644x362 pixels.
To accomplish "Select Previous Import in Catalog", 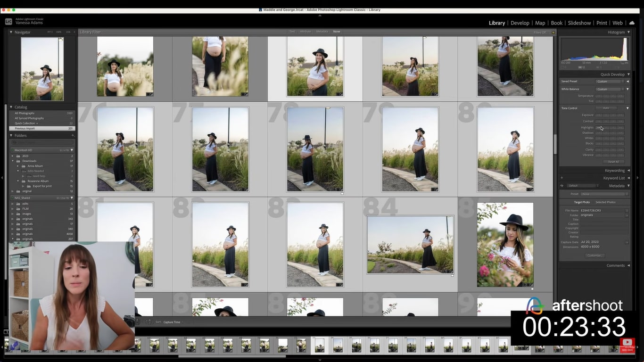I will point(42,128).
